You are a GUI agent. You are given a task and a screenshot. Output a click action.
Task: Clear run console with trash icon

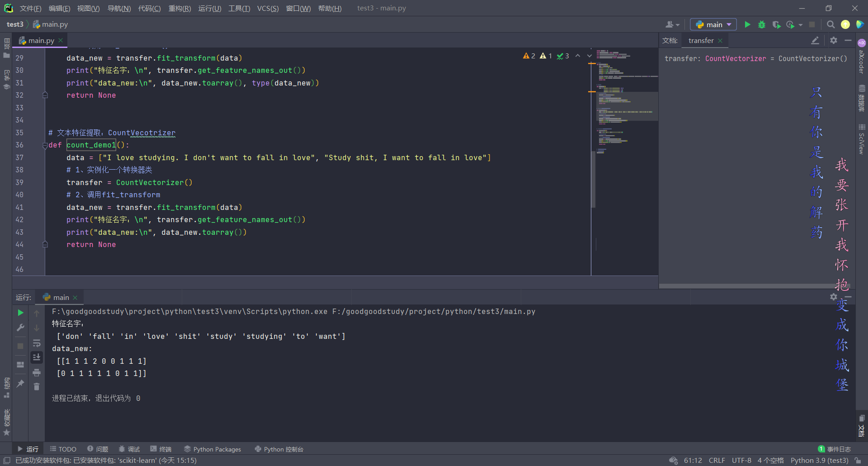pos(37,386)
